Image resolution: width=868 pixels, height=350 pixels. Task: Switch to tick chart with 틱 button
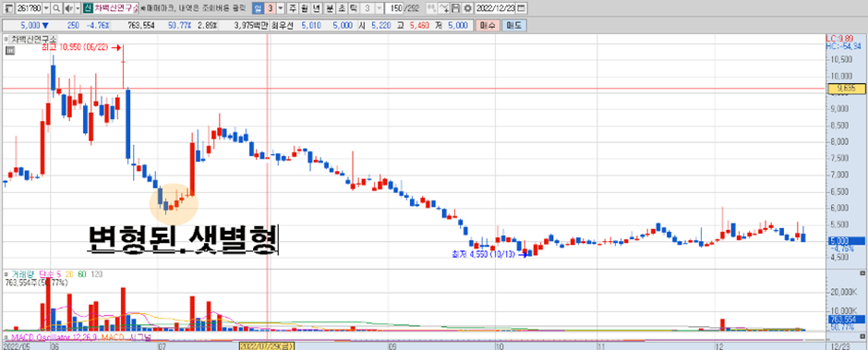coord(353,8)
